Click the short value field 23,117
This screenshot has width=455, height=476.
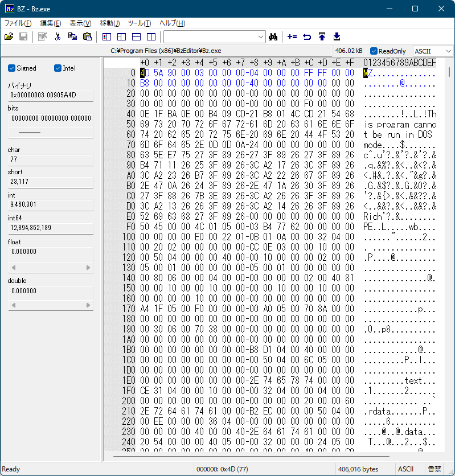coord(51,182)
